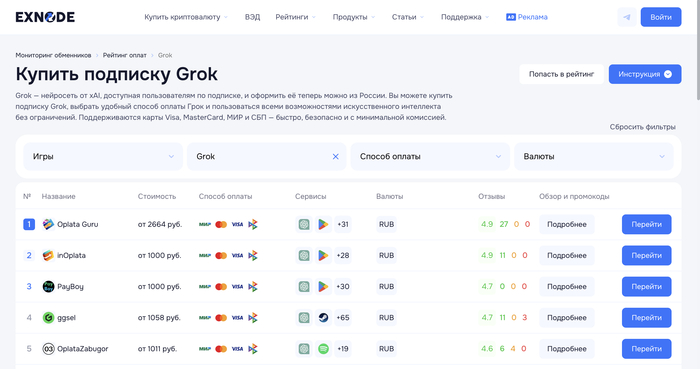The height and width of the screenshot is (369, 700).
Task: Expand the Инструкция dropdown button
Action: pyautogui.click(x=645, y=74)
